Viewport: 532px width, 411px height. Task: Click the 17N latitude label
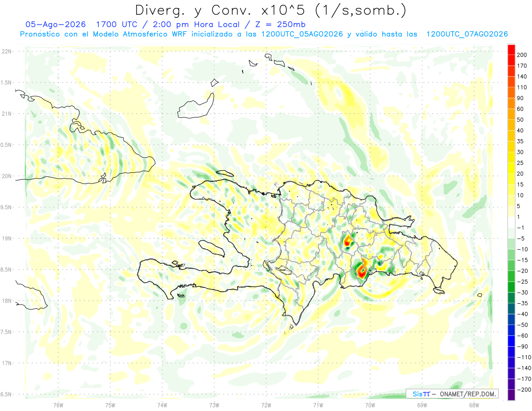pos(6,363)
